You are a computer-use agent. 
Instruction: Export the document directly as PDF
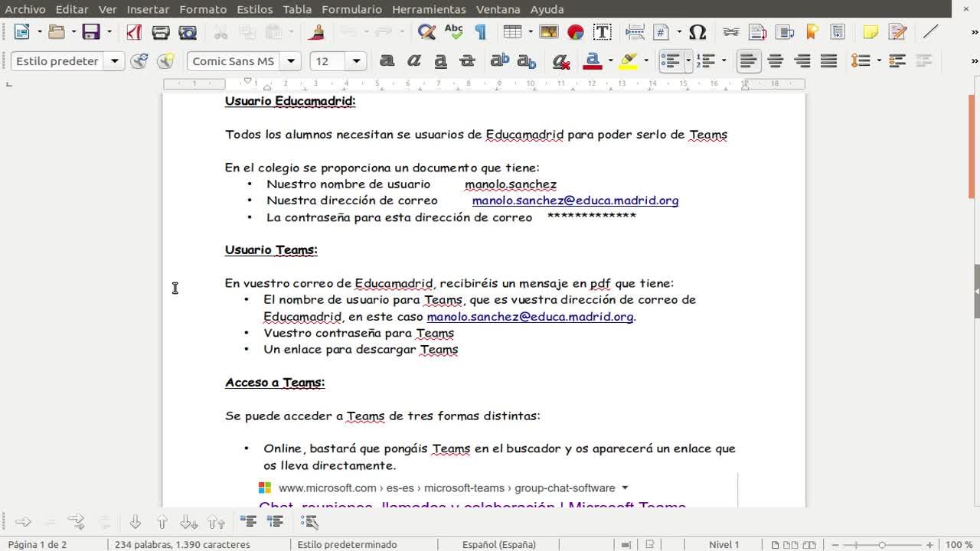(134, 32)
